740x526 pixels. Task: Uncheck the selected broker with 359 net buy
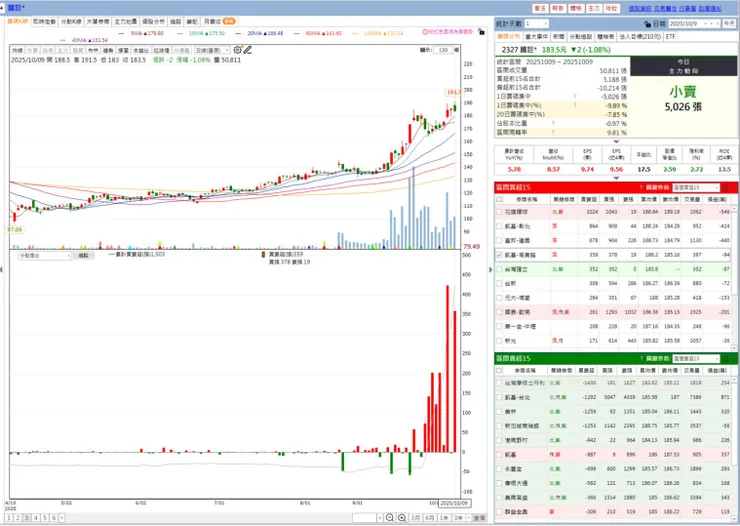pyautogui.click(x=499, y=255)
